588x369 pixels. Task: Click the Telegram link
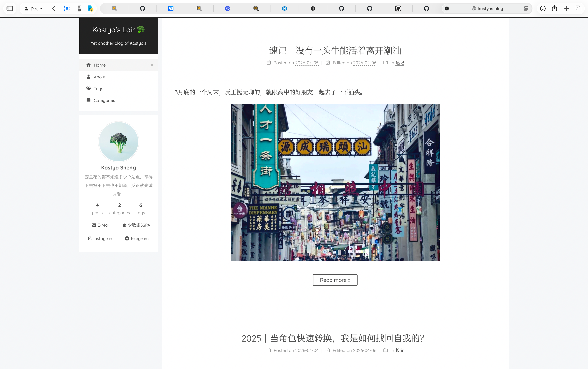pyautogui.click(x=137, y=238)
